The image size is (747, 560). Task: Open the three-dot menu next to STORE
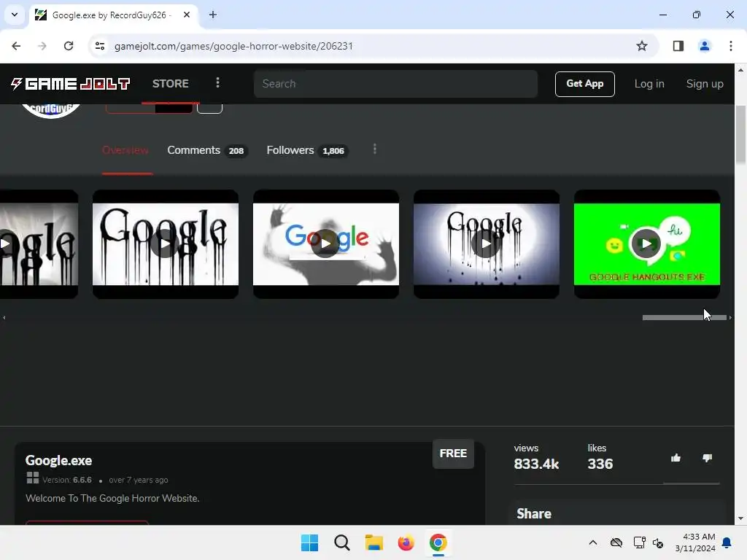[x=217, y=83]
